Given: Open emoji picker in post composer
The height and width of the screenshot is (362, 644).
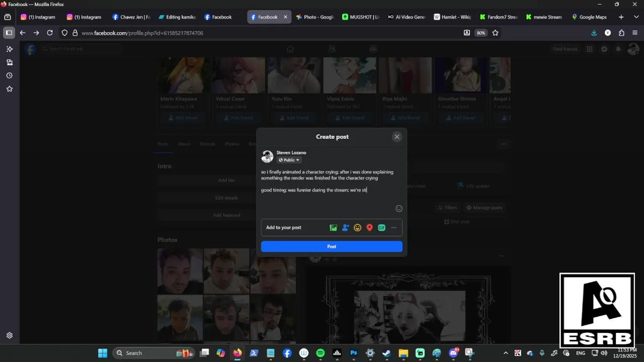Looking at the screenshot, I should tap(399, 209).
